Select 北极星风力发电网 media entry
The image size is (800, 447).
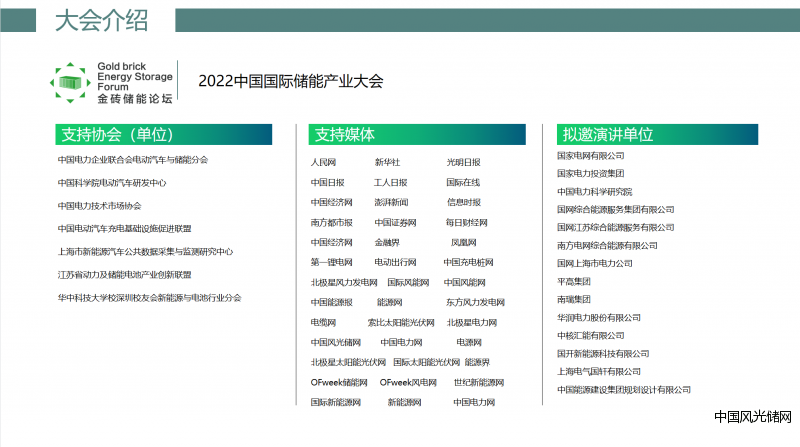click(x=344, y=282)
